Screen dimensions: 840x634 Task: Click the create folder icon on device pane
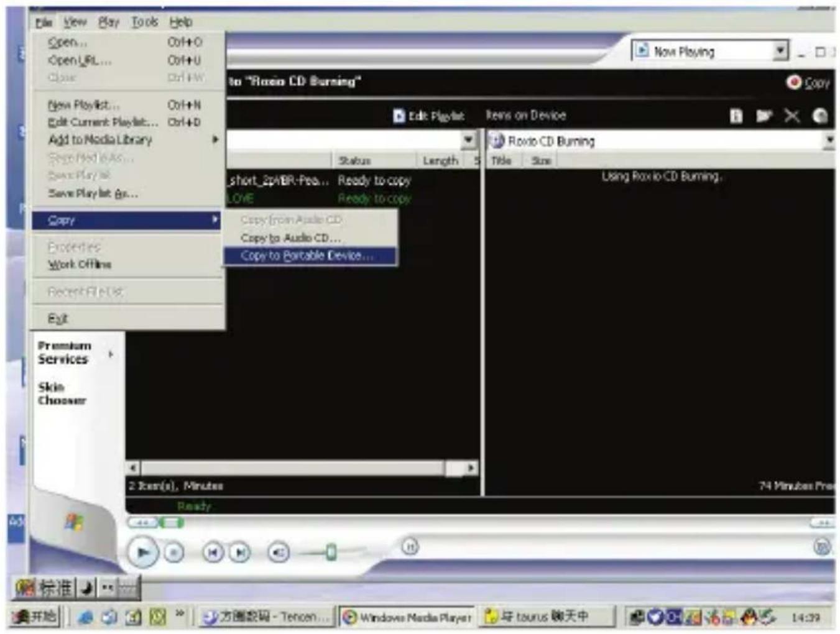tap(764, 116)
